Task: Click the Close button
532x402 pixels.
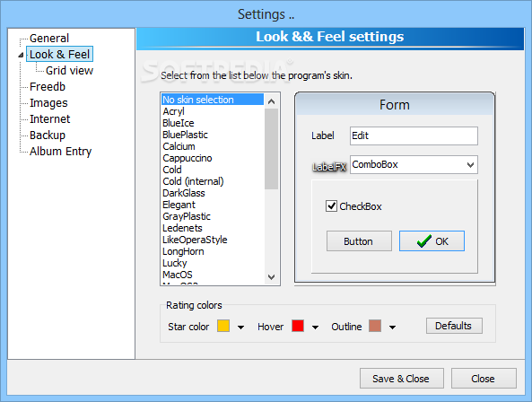Action: [x=484, y=379]
